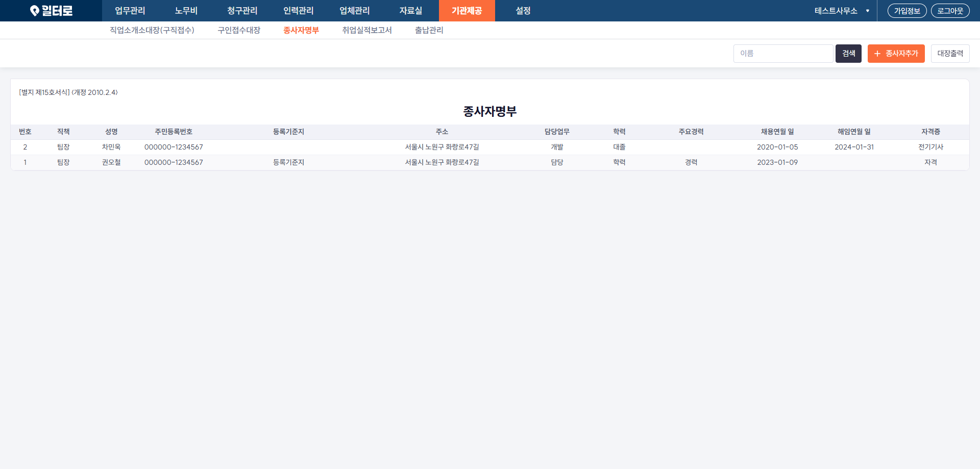Click the 대장출력 print button
Screen dimensions: 980x469
pyautogui.click(x=950, y=54)
